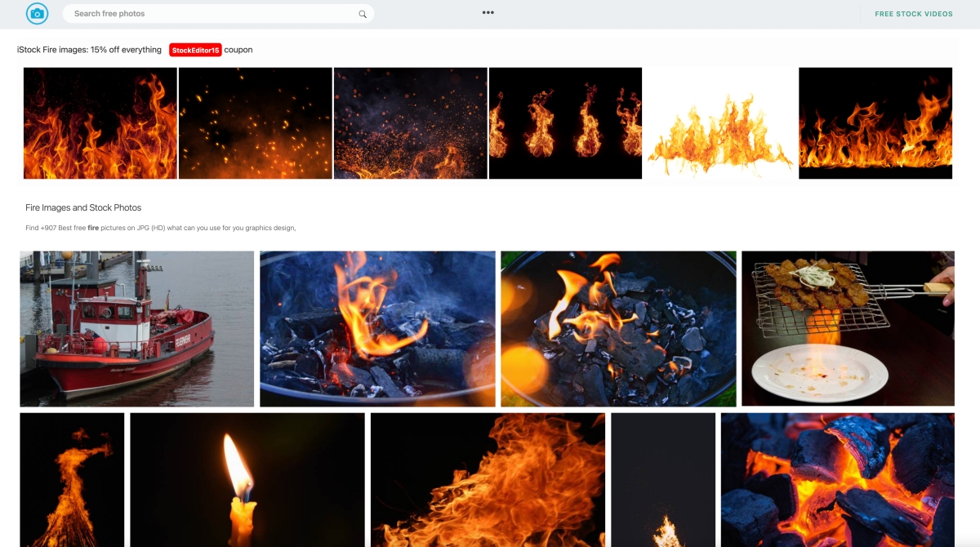Click the search magnifier icon
Viewport: 980px width, 547px height.
(363, 14)
